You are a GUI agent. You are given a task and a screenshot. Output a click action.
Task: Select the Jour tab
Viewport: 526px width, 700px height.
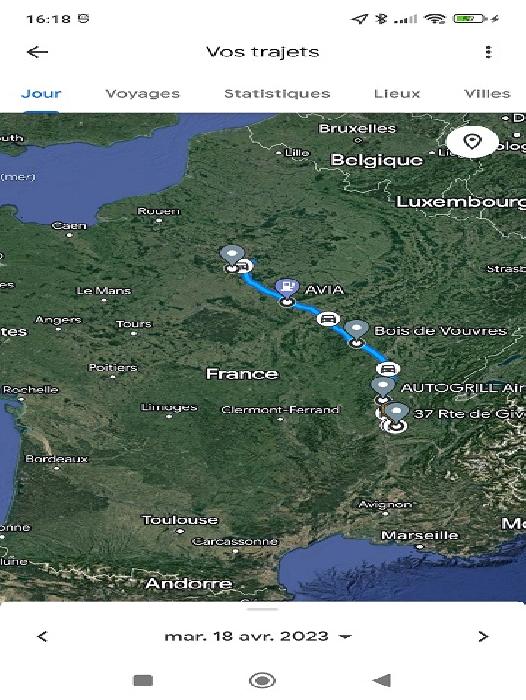coord(41,94)
